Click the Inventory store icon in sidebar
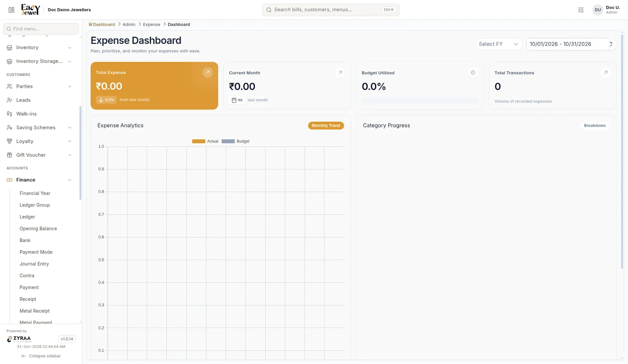The height and width of the screenshot is (364, 628). (9, 47)
